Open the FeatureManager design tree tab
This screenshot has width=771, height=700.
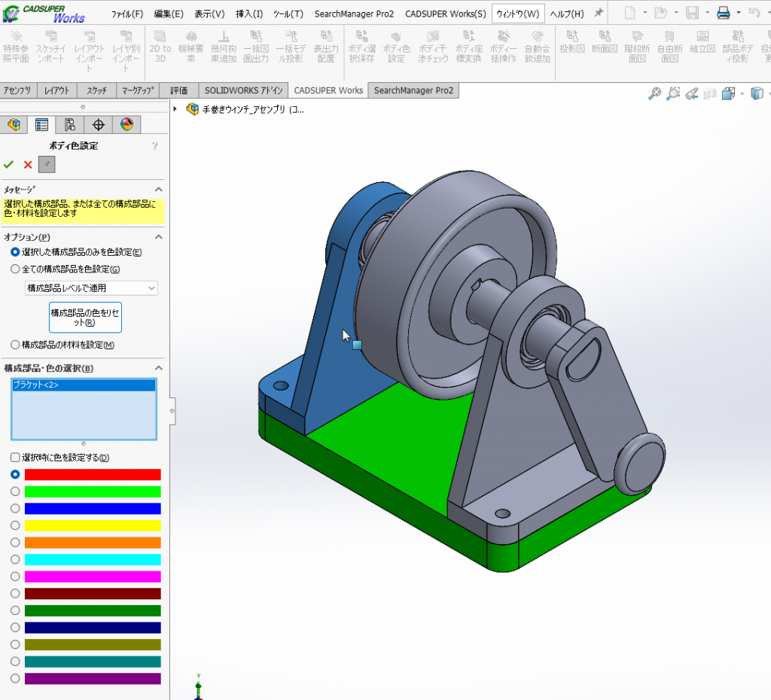(x=14, y=125)
